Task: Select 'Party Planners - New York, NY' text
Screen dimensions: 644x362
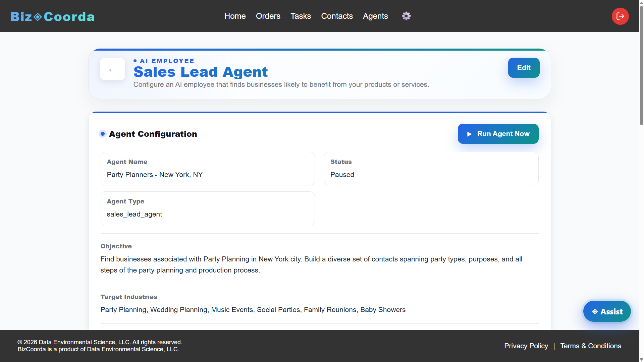Action: [155, 175]
